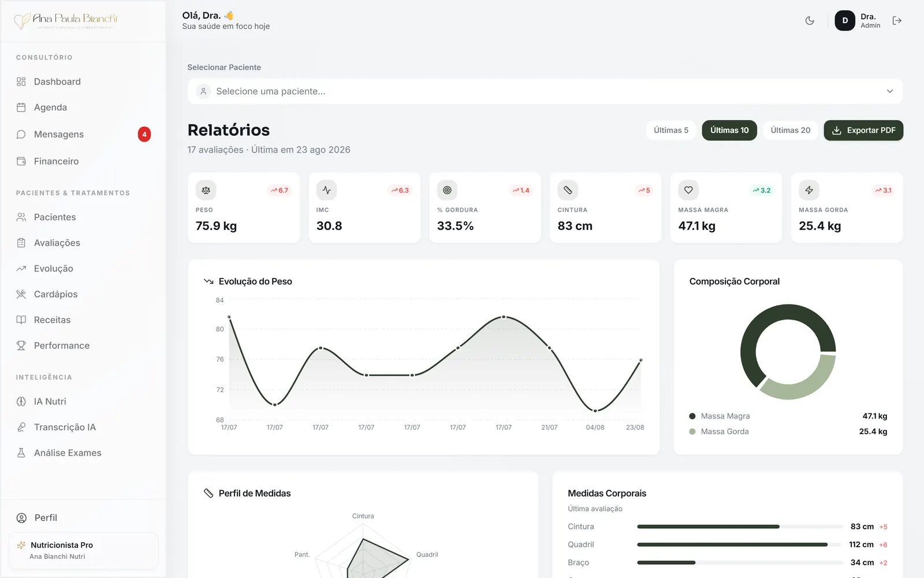Expand the patient selector chevron

(890, 91)
